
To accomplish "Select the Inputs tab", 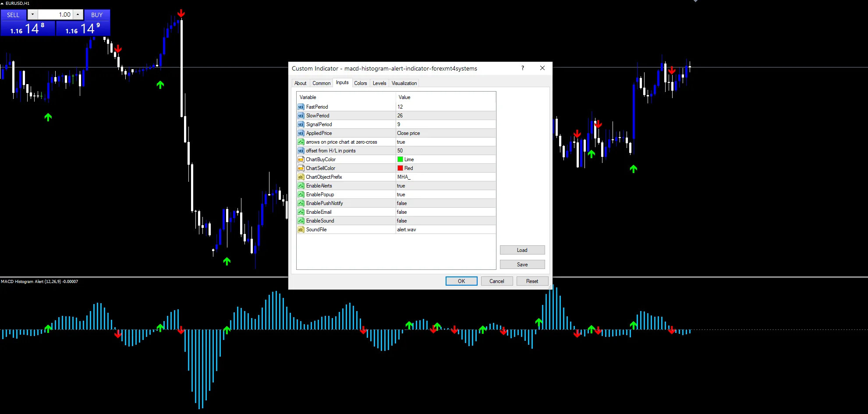I will tap(342, 82).
